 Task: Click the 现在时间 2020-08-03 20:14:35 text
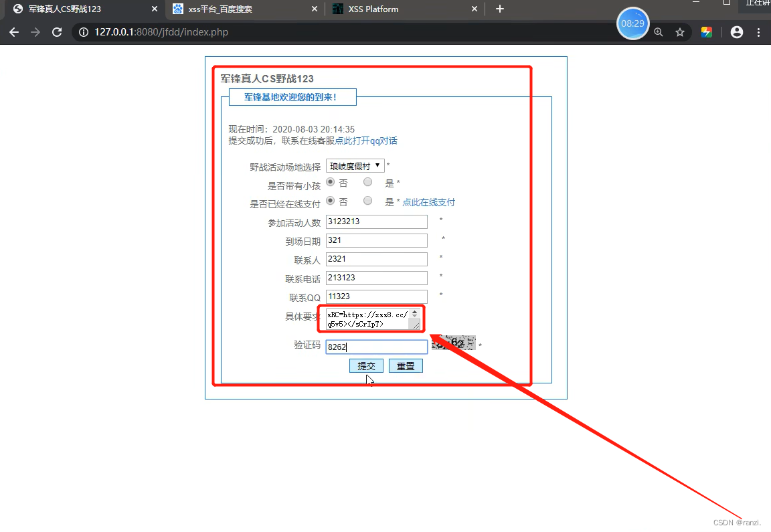pyautogui.click(x=292, y=129)
